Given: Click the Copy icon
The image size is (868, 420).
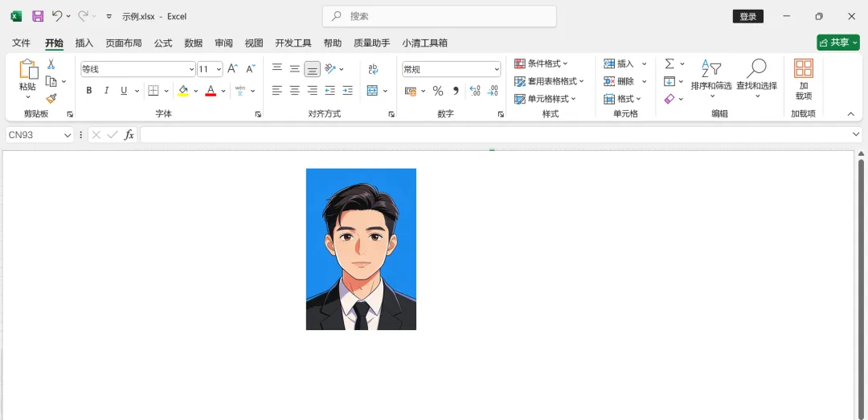Looking at the screenshot, I should pyautogui.click(x=51, y=81).
